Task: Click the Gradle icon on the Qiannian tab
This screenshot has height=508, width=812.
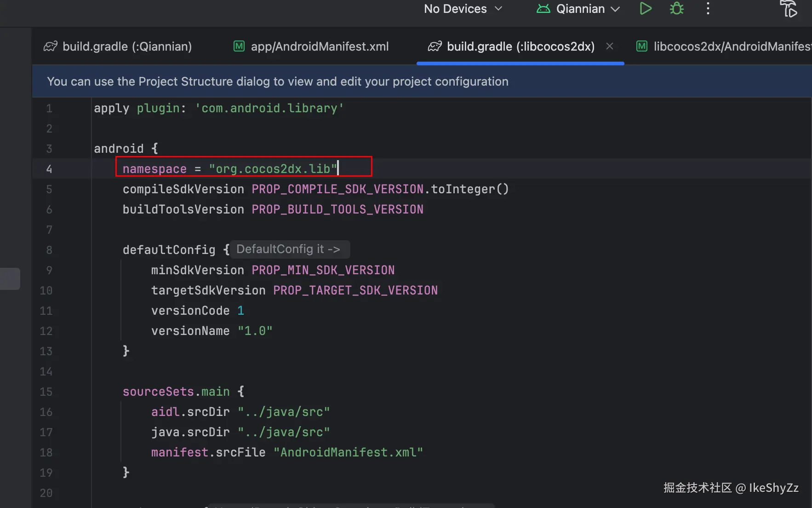Action: tap(50, 46)
